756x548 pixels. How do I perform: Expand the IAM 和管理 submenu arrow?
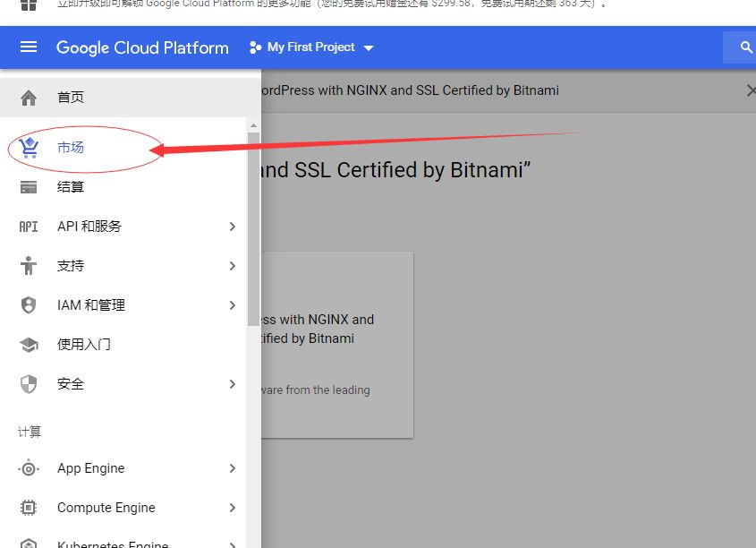[x=233, y=305]
